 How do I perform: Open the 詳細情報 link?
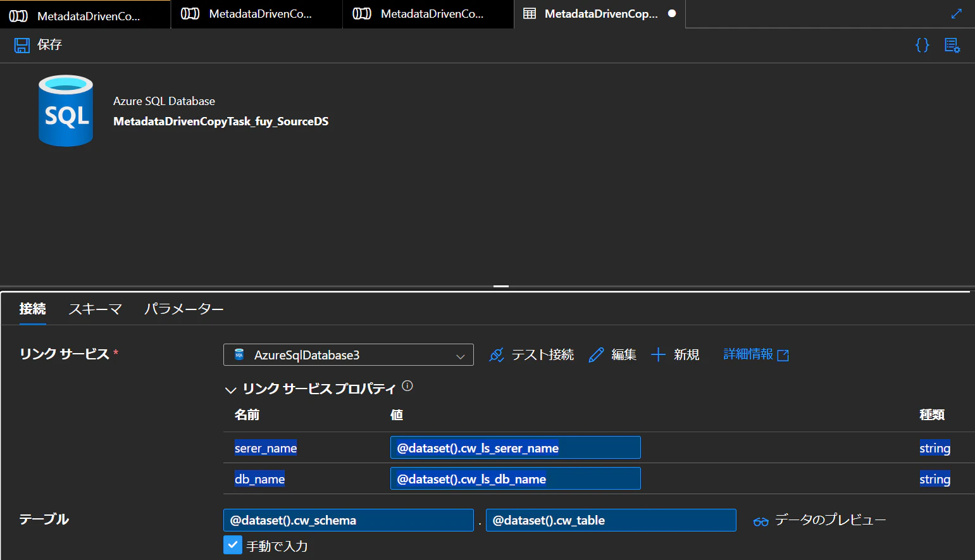coord(756,354)
